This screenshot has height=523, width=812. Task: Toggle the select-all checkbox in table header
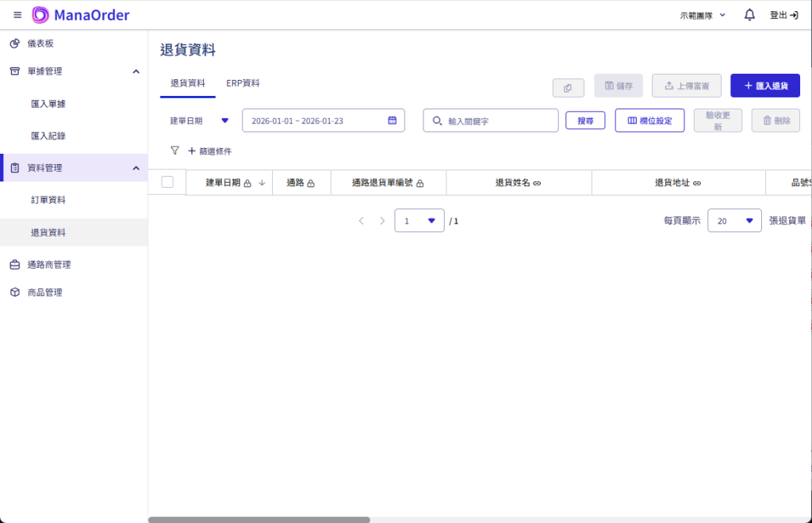coord(167,181)
